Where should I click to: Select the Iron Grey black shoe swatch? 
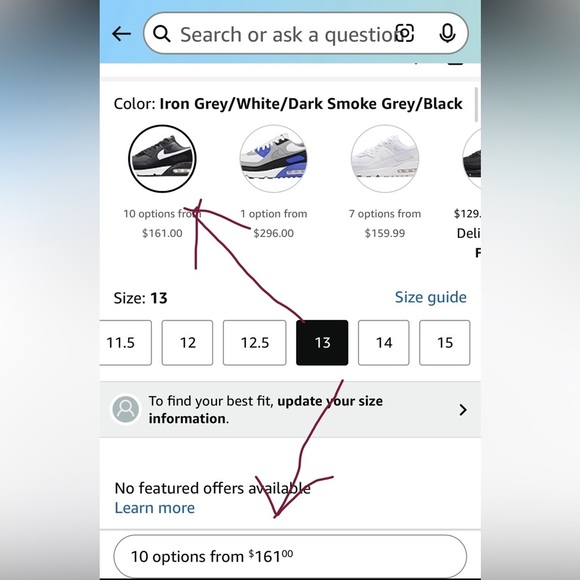pyautogui.click(x=162, y=159)
